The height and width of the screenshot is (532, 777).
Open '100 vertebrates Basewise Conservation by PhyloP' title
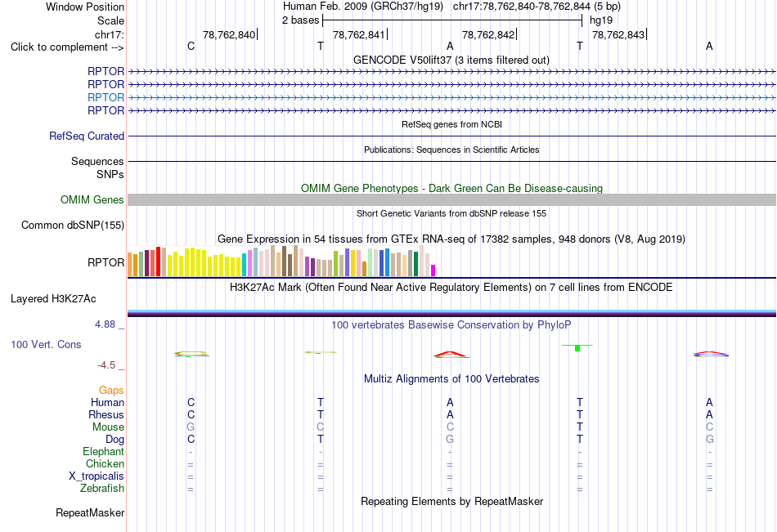point(451,325)
